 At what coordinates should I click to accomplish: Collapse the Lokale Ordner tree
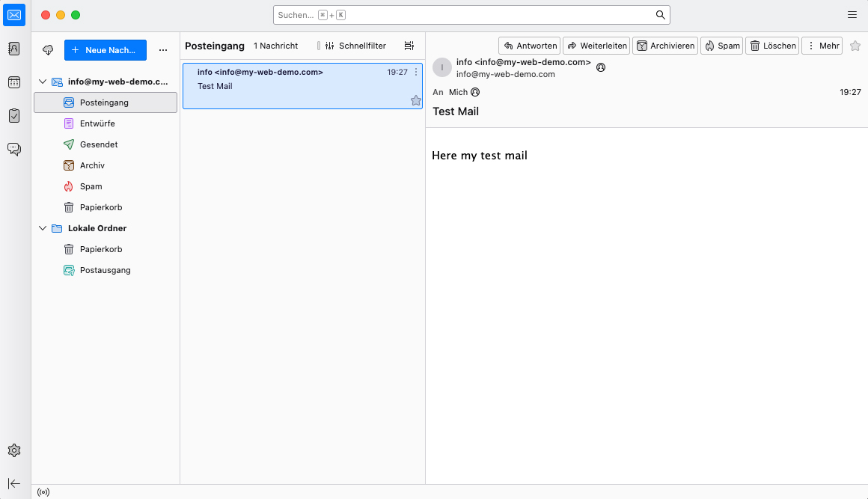(x=43, y=228)
